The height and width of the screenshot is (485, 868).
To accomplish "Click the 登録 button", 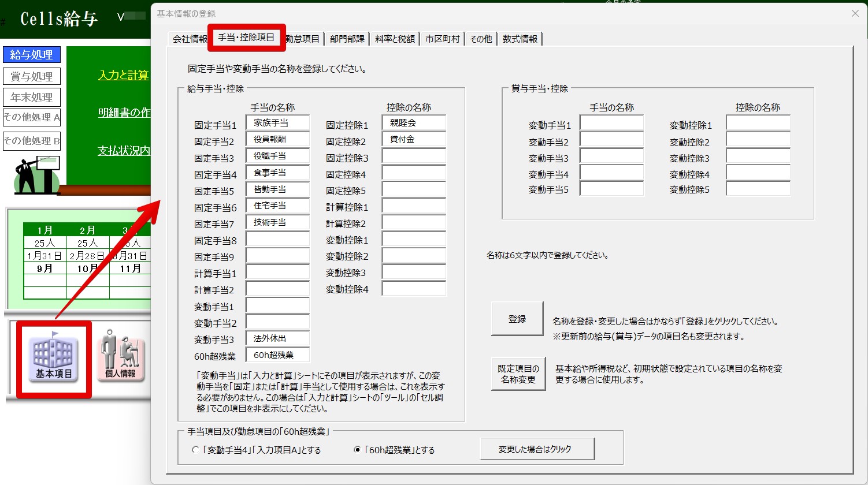I will pyautogui.click(x=517, y=319).
